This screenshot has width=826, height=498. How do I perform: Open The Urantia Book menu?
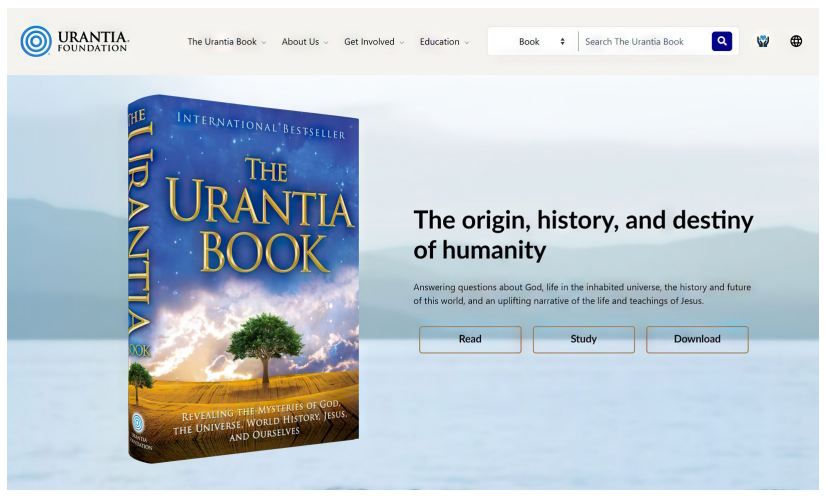point(222,42)
